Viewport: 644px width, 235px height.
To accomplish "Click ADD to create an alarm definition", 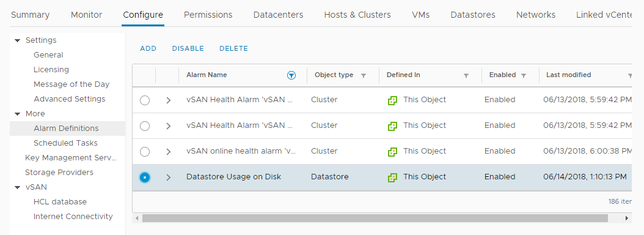I will coord(148,48).
